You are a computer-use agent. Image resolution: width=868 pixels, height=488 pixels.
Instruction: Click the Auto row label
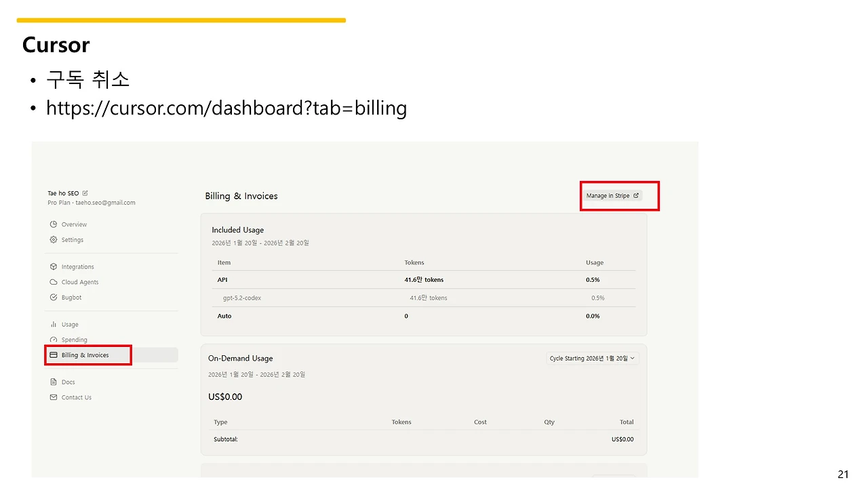224,316
